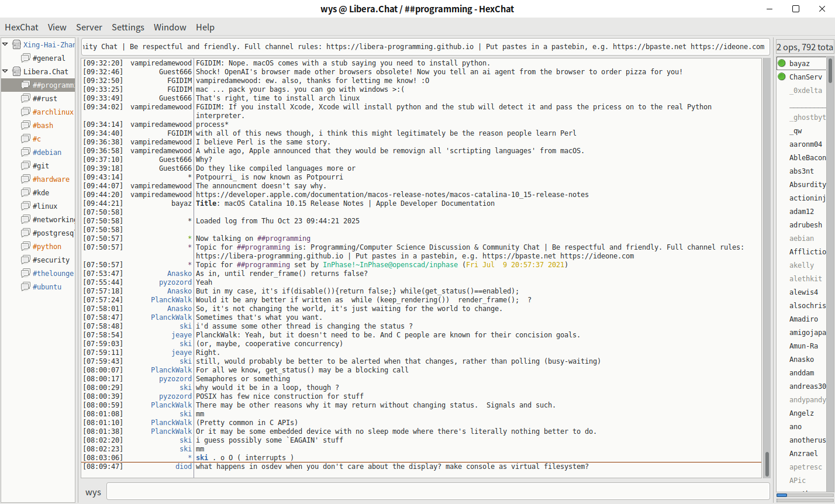Click the channel icon next to #thelounge
Image resolution: width=835 pixels, height=504 pixels.
click(26, 273)
